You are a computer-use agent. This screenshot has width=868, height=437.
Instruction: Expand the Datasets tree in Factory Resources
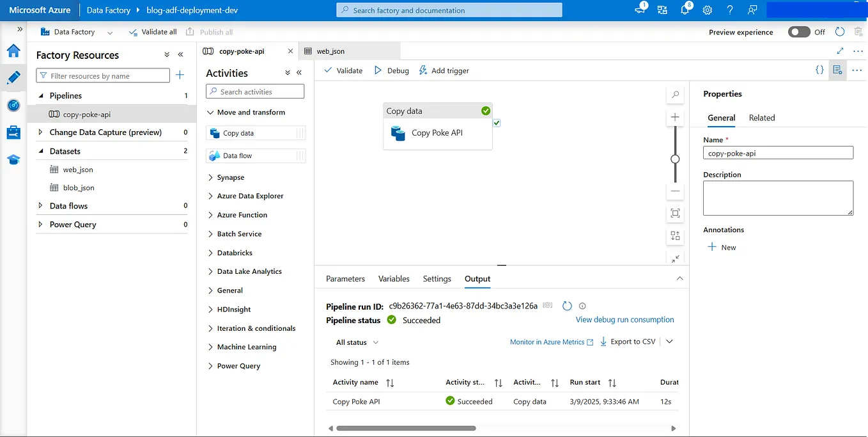point(41,151)
